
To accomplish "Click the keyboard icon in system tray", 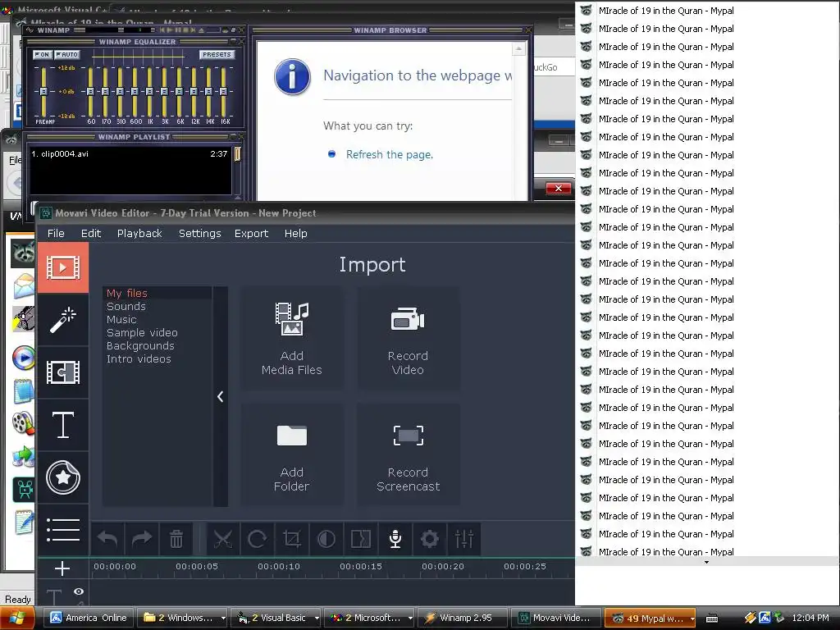I will coord(712,619).
